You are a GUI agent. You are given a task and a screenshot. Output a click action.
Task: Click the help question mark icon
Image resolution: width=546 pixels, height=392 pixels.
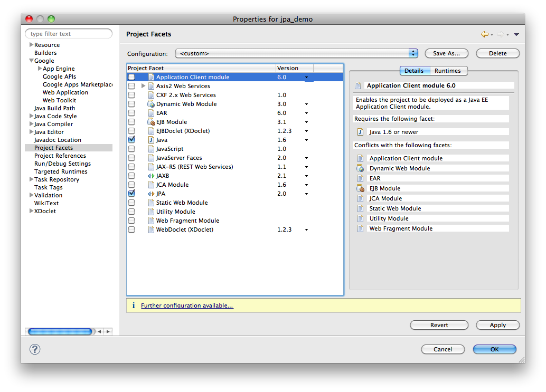click(35, 349)
